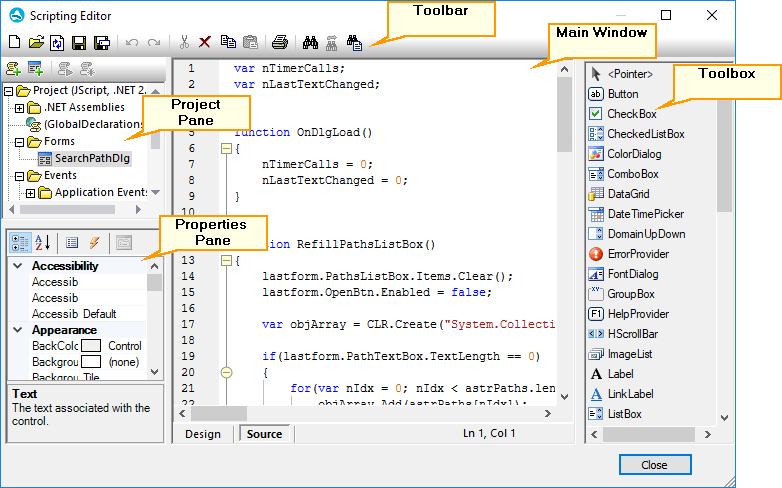Select the ColorDialog toolbox item
782x488 pixels.
pos(633,154)
